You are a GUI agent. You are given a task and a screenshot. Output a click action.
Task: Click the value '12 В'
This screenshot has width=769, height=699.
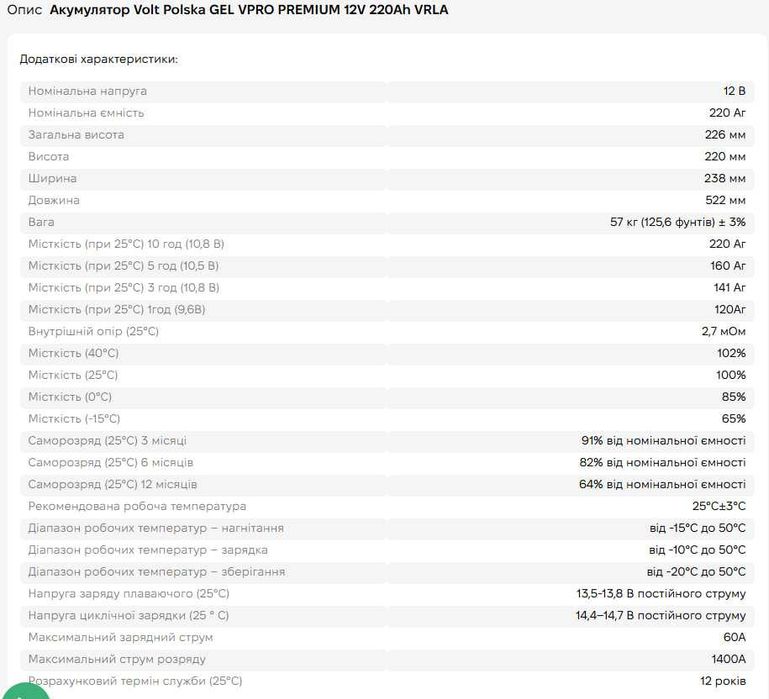(734, 91)
